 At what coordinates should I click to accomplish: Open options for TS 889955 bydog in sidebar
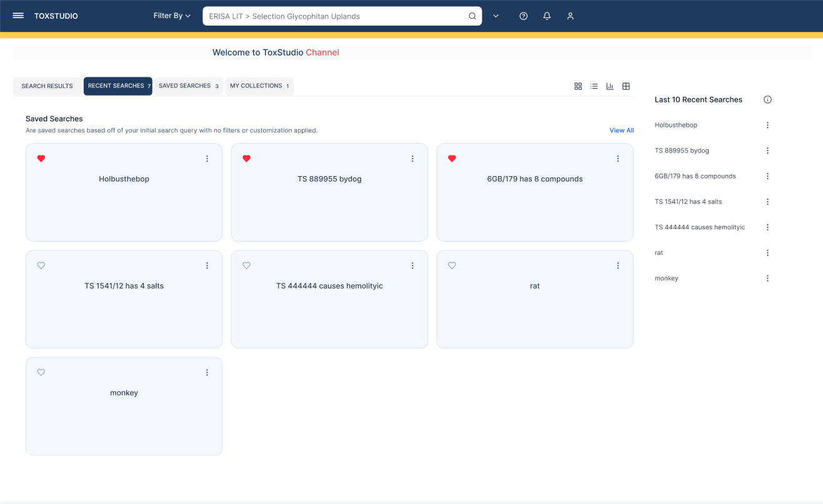pyautogui.click(x=768, y=151)
